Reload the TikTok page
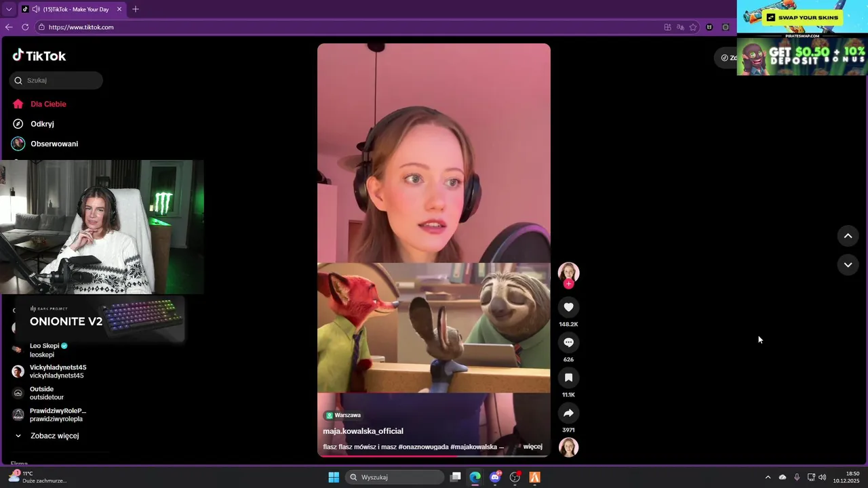 tap(25, 27)
